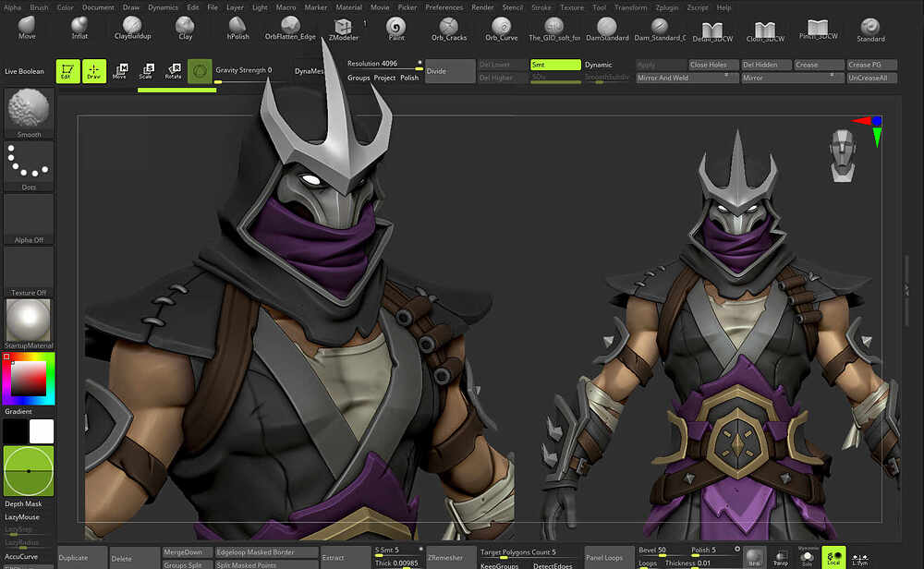Select the ClayBuildup brush
924x569 pixels.
(132, 28)
